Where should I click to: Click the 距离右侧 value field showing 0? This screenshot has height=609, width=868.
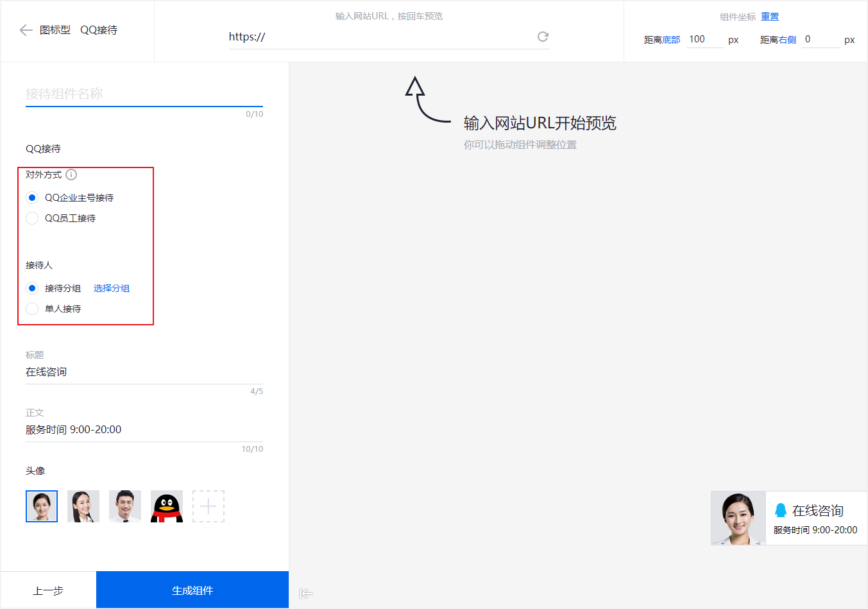[821, 39]
